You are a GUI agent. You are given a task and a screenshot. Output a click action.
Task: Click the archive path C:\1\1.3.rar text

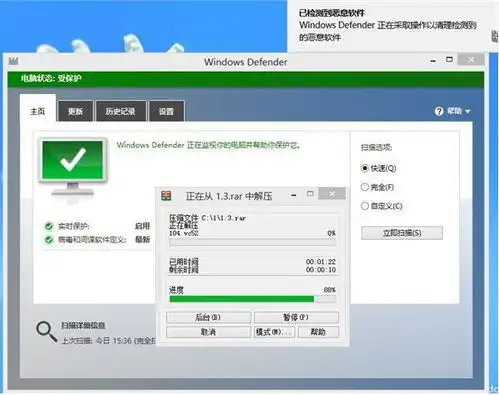click(224, 218)
